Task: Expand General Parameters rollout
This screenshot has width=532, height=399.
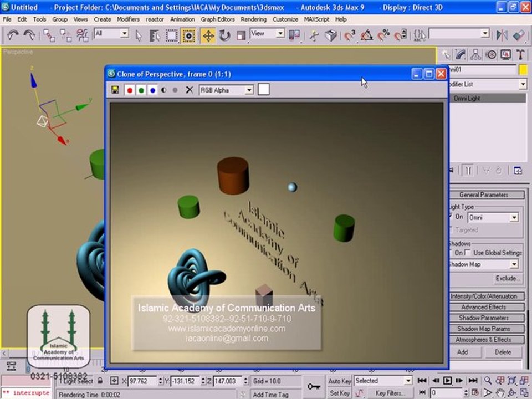Action: click(484, 195)
